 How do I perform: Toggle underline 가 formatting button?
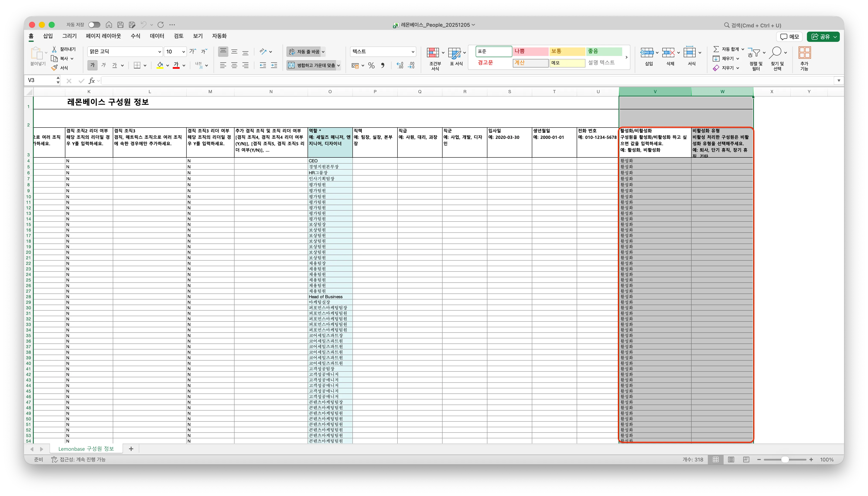tap(114, 65)
